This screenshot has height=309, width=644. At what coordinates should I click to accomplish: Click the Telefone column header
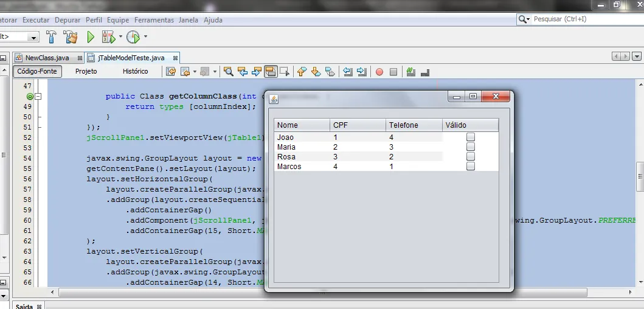pos(414,125)
